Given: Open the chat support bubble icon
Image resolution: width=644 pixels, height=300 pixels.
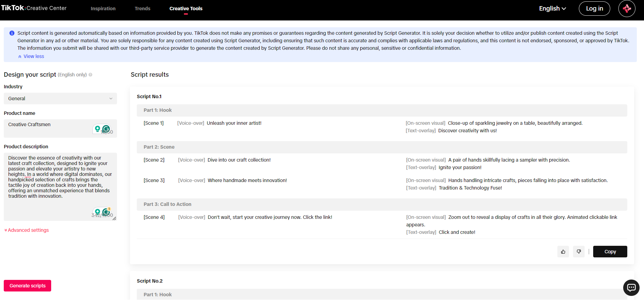Looking at the screenshot, I should click(x=631, y=287).
